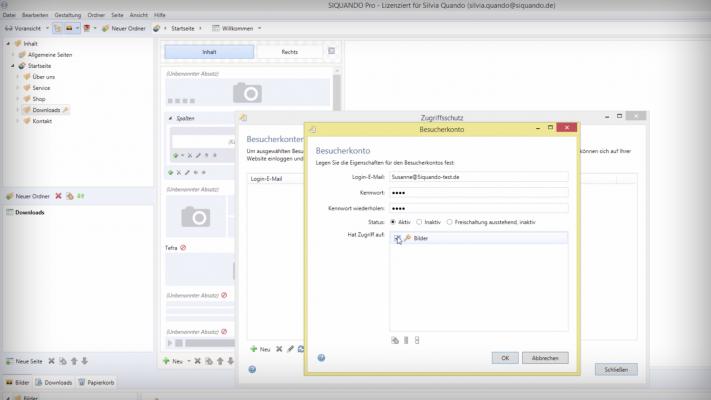The width and height of the screenshot is (711, 400).
Task: Click the OK button
Action: click(x=505, y=357)
